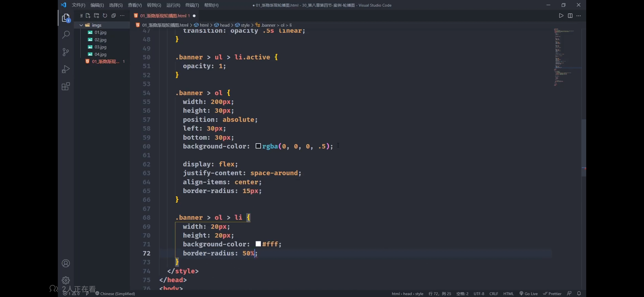Run the file with play button
This screenshot has width=644, height=297.
(561, 16)
